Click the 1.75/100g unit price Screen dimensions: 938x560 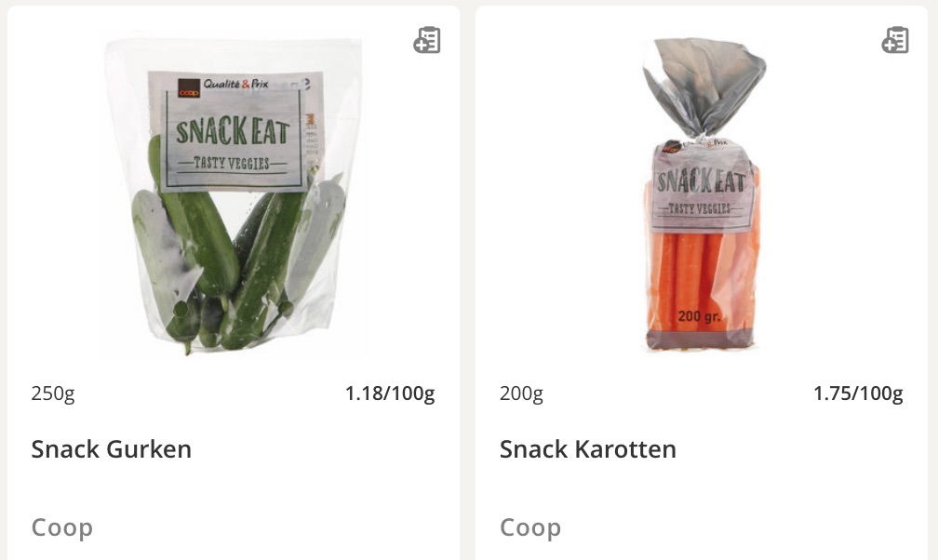(x=858, y=393)
